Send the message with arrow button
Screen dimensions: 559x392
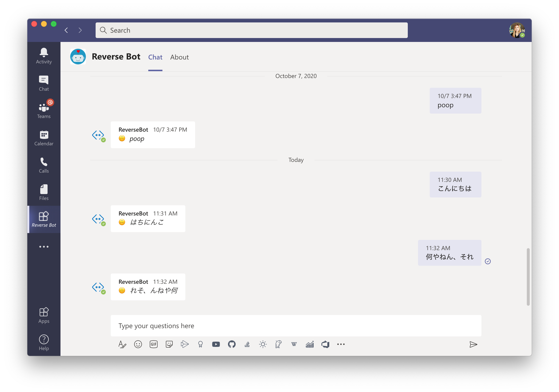(x=473, y=344)
